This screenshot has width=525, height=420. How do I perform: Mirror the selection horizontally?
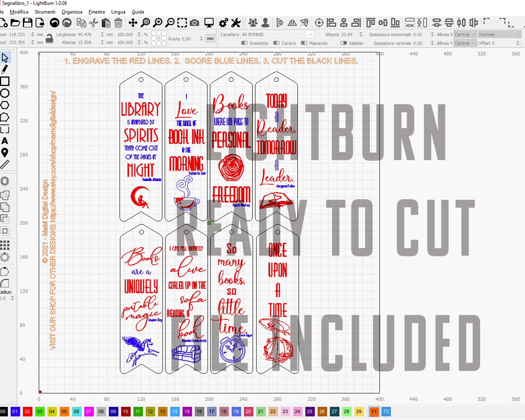point(292,23)
